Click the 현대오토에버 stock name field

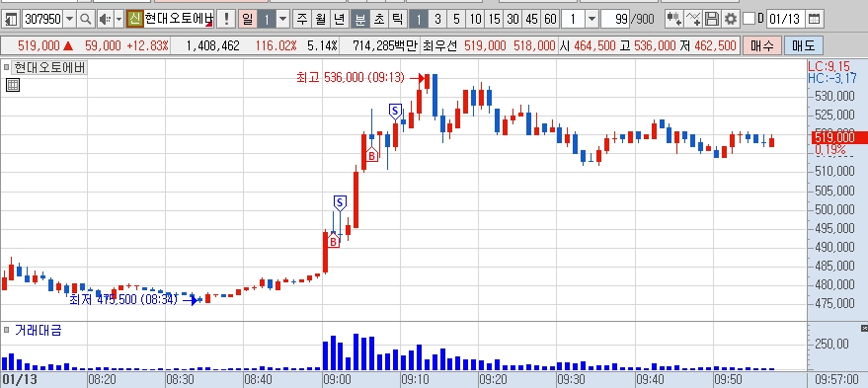[179, 20]
